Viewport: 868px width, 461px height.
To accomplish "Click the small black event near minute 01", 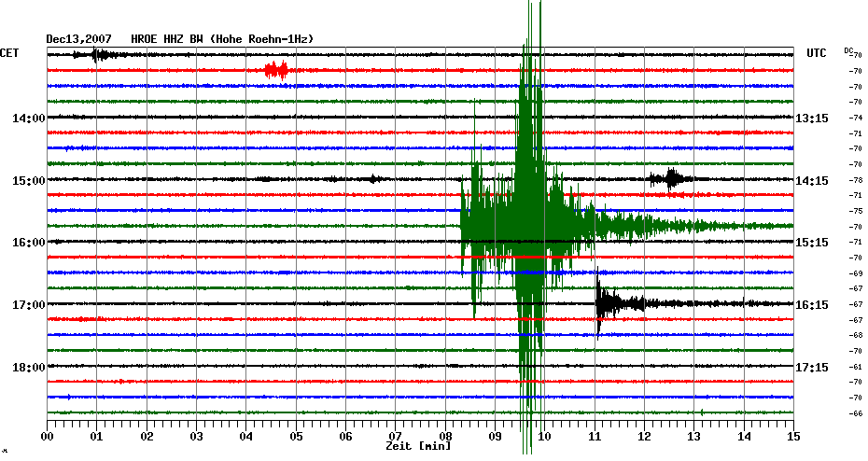I will coord(100,55).
